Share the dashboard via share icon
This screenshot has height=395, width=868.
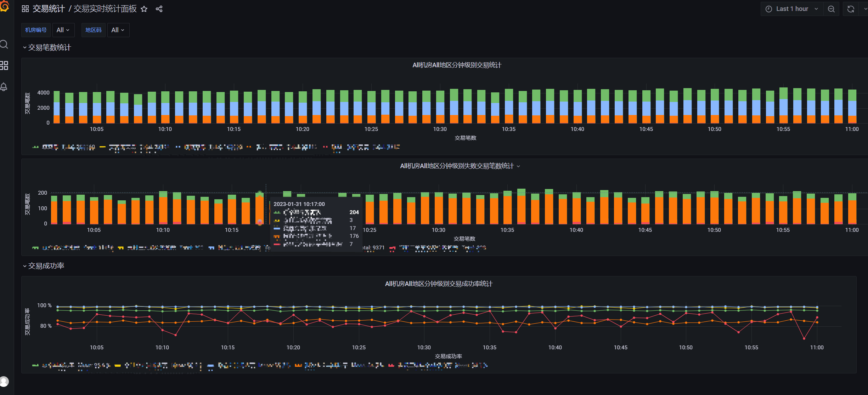click(159, 9)
